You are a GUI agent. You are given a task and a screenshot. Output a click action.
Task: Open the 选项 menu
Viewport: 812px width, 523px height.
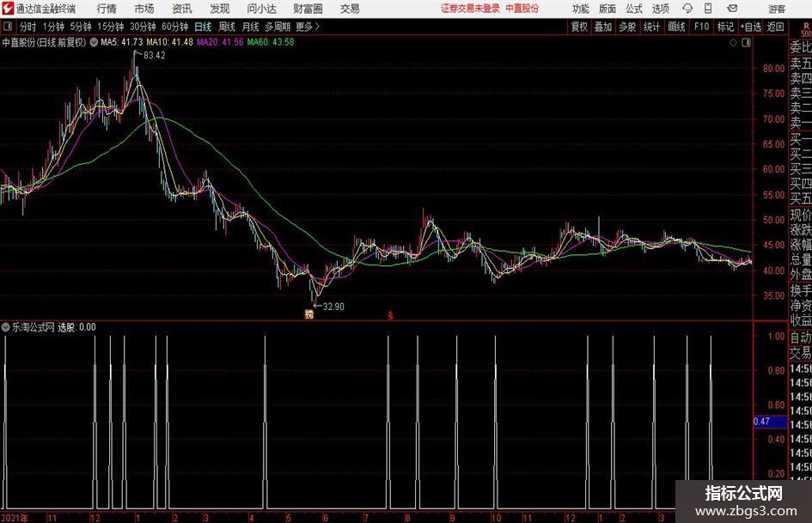[660, 9]
